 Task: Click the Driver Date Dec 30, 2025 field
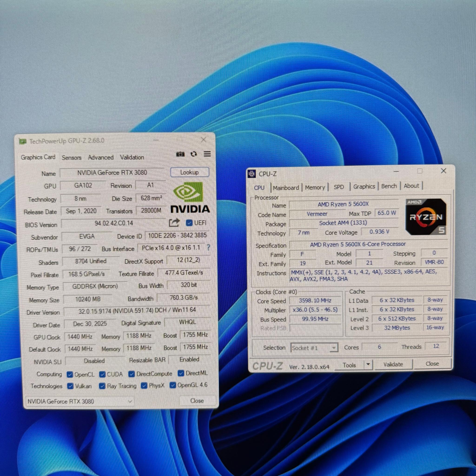pos(90,324)
